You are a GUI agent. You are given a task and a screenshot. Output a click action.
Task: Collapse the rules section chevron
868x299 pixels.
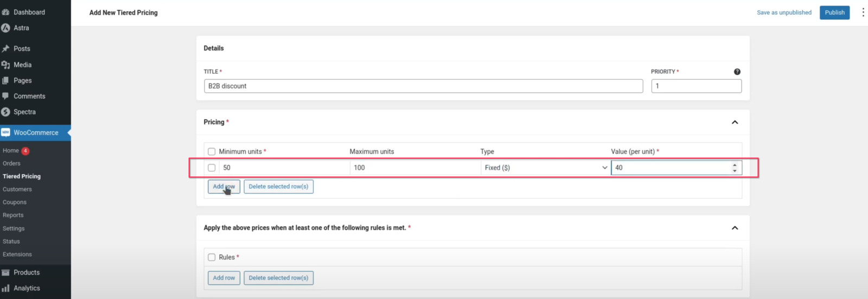click(735, 228)
